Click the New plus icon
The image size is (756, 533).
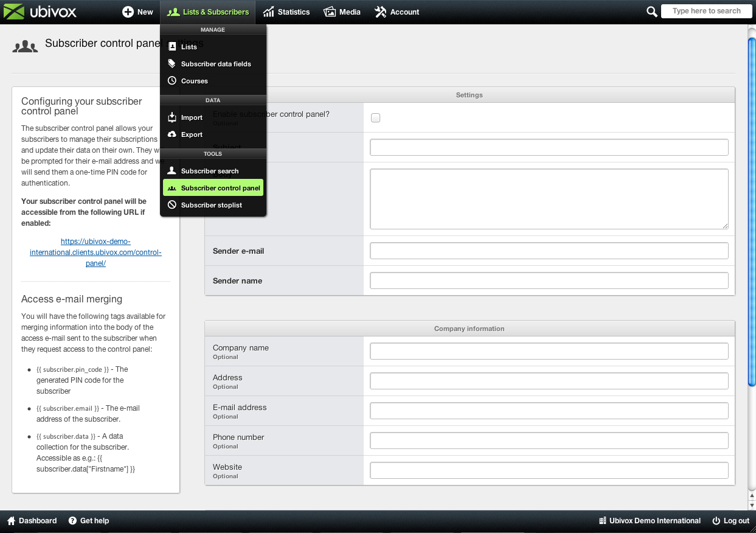pyautogui.click(x=128, y=12)
